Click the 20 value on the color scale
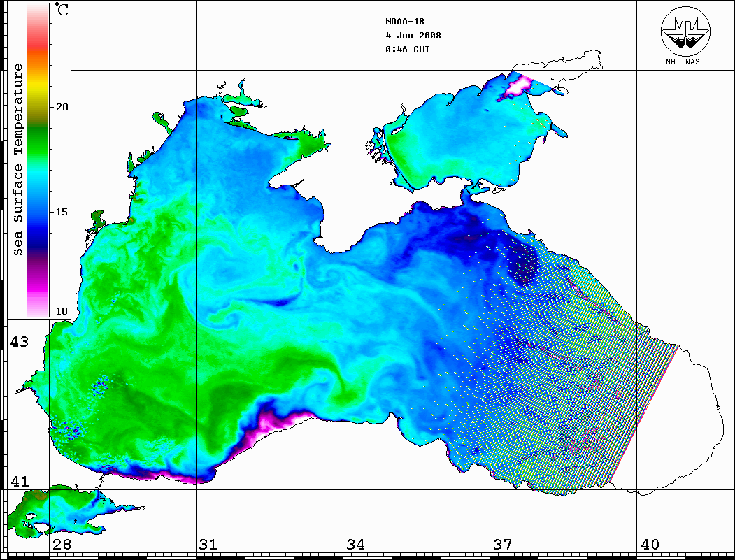This screenshot has height=560, width=735. click(62, 107)
